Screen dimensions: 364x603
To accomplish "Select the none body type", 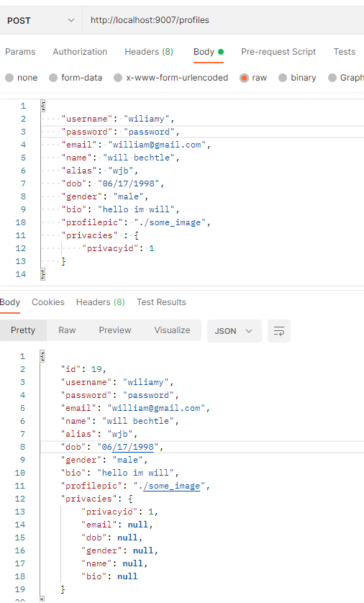I will [x=21, y=78].
